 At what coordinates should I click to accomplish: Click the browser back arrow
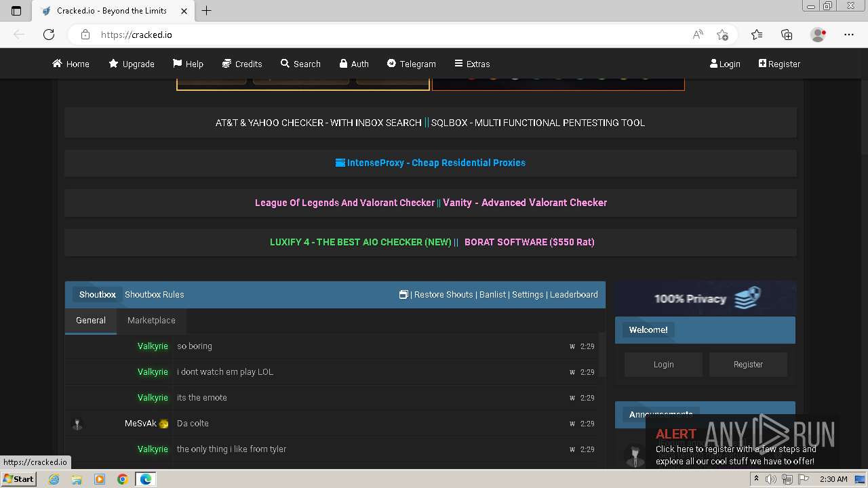coord(19,35)
